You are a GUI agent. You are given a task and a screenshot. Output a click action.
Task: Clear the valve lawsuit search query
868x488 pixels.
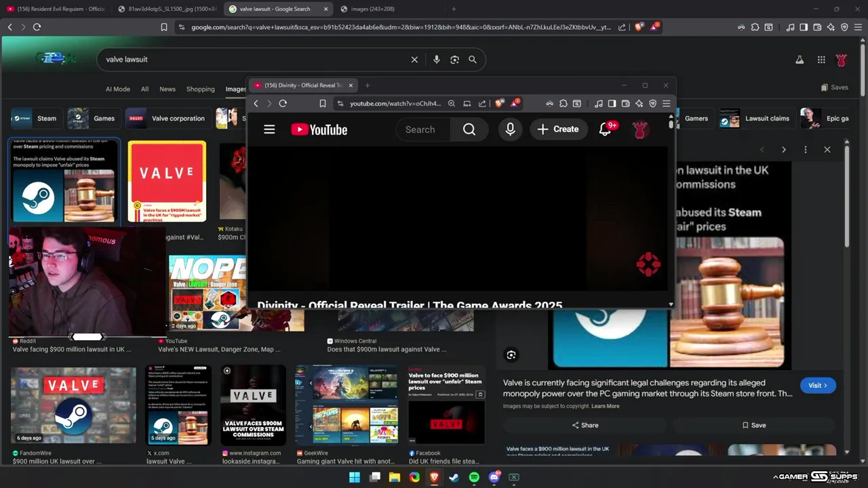pyautogui.click(x=414, y=60)
